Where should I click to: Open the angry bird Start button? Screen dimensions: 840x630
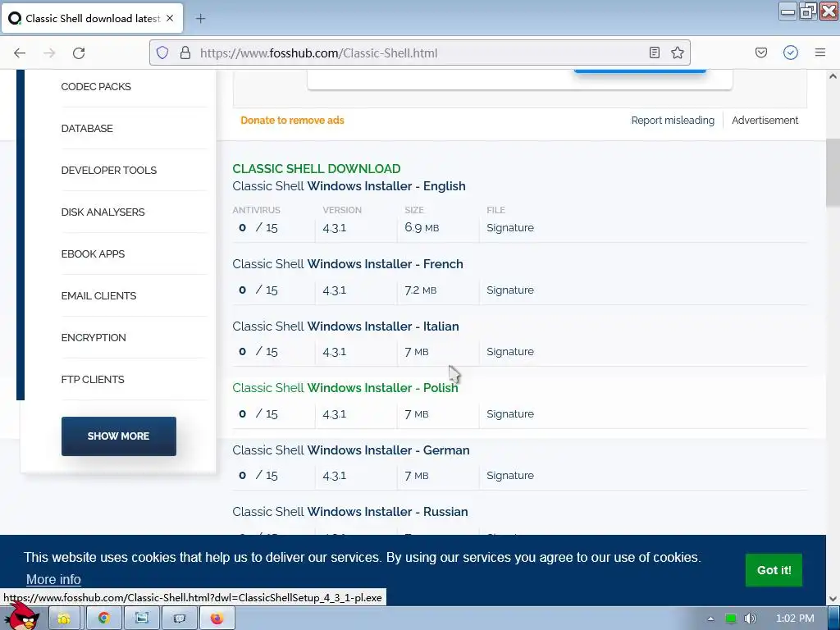(x=21, y=617)
